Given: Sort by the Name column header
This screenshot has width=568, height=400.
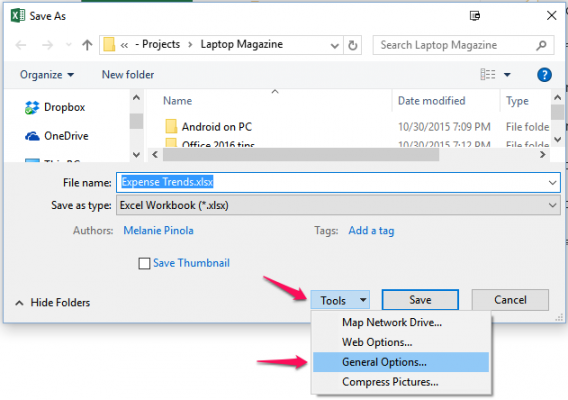Looking at the screenshot, I should pyautogui.click(x=177, y=101).
